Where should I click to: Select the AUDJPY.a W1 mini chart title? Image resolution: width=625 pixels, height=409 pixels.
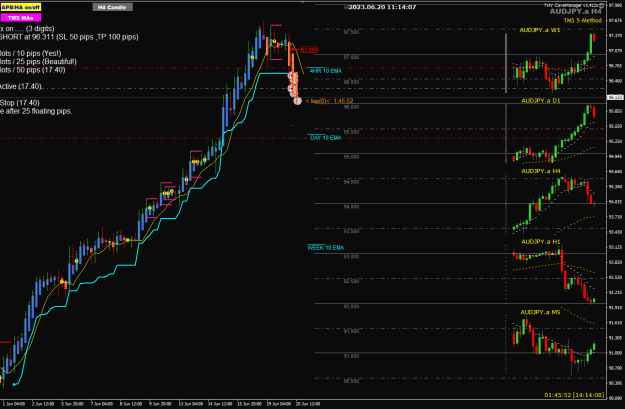(x=540, y=30)
